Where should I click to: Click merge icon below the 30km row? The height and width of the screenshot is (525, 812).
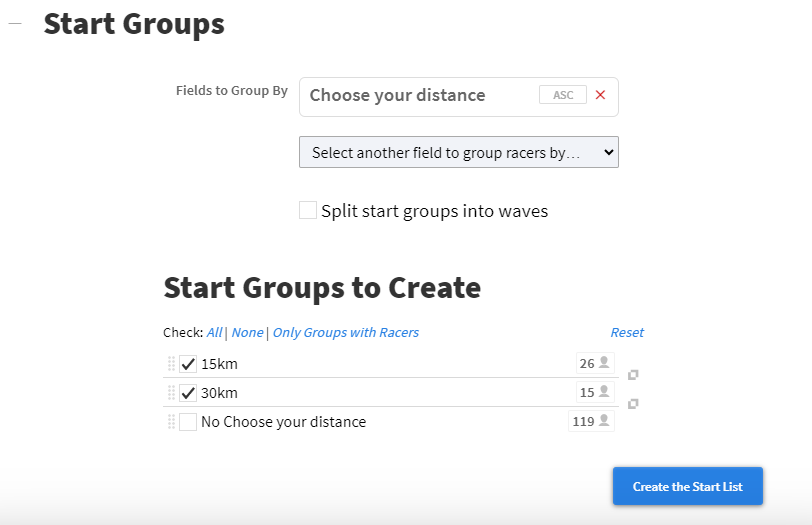(633, 404)
